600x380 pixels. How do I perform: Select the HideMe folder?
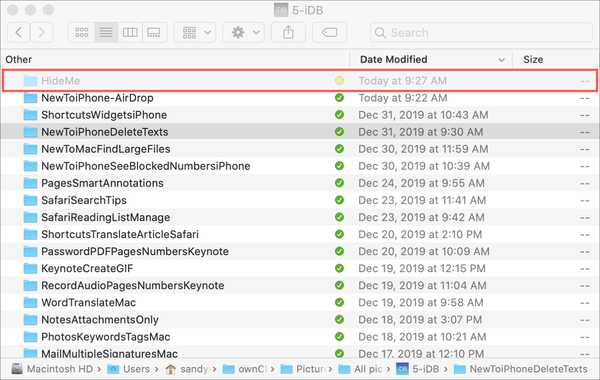click(300, 81)
